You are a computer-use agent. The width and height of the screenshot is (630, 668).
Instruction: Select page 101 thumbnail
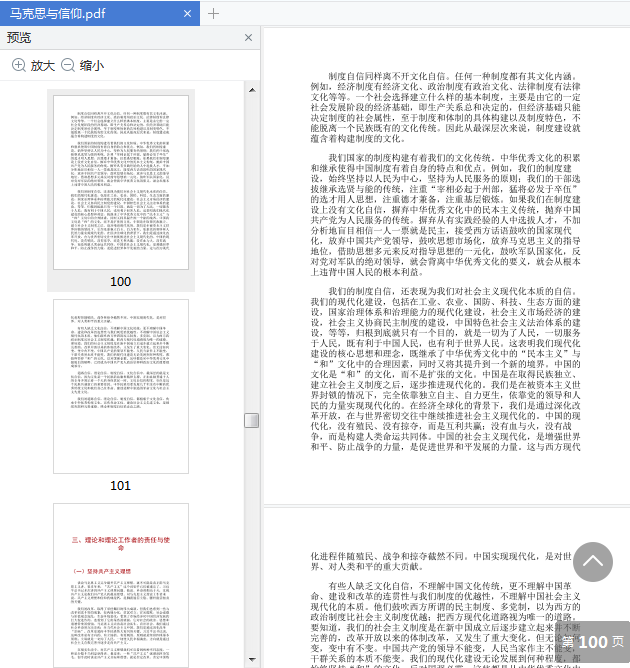tap(121, 386)
